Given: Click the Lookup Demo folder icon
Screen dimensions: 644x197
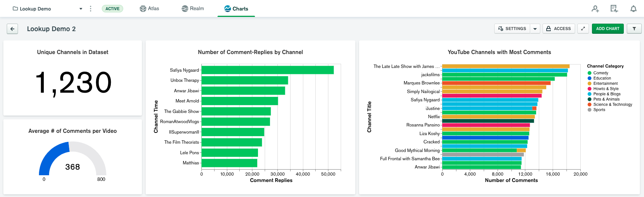Looking at the screenshot, I should point(15,9).
